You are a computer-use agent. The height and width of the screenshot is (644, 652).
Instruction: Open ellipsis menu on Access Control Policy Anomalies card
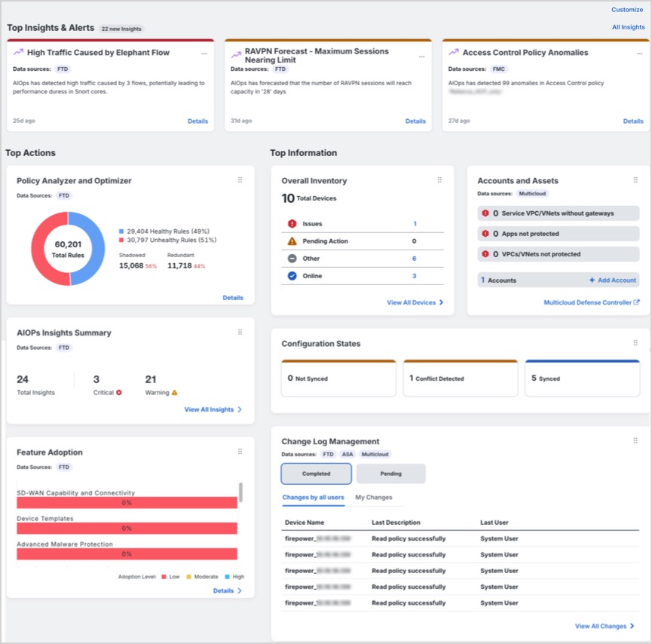click(638, 54)
